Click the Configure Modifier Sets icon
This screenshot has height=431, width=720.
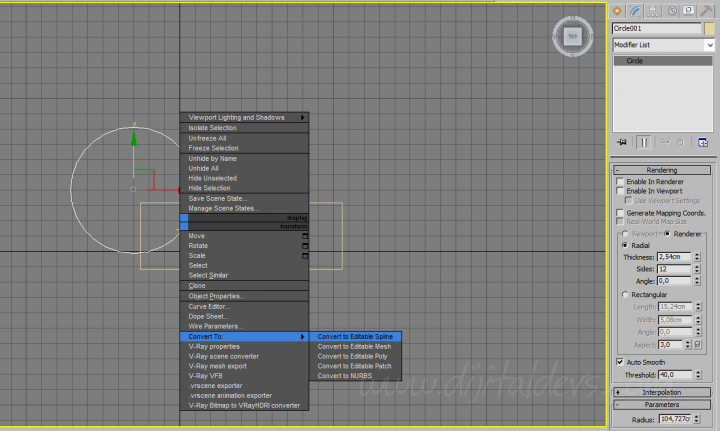pos(703,142)
